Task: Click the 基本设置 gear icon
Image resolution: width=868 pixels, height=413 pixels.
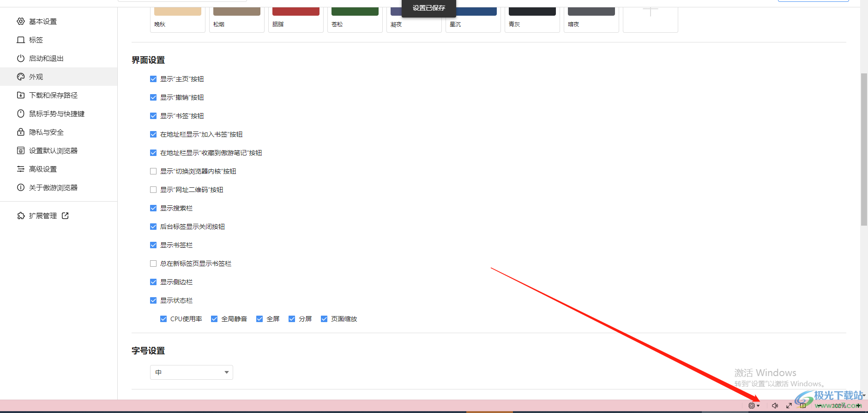Action: click(21, 21)
